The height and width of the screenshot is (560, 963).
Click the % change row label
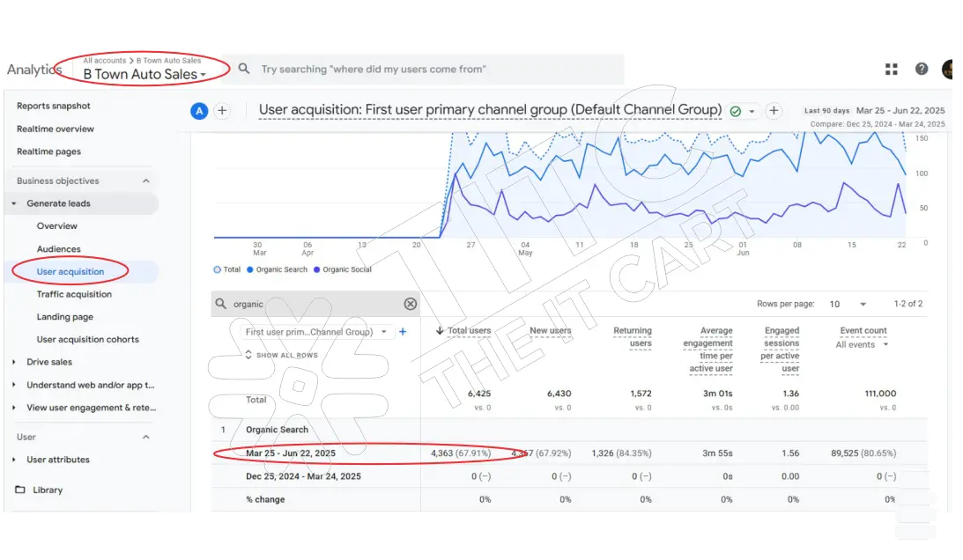265,500
